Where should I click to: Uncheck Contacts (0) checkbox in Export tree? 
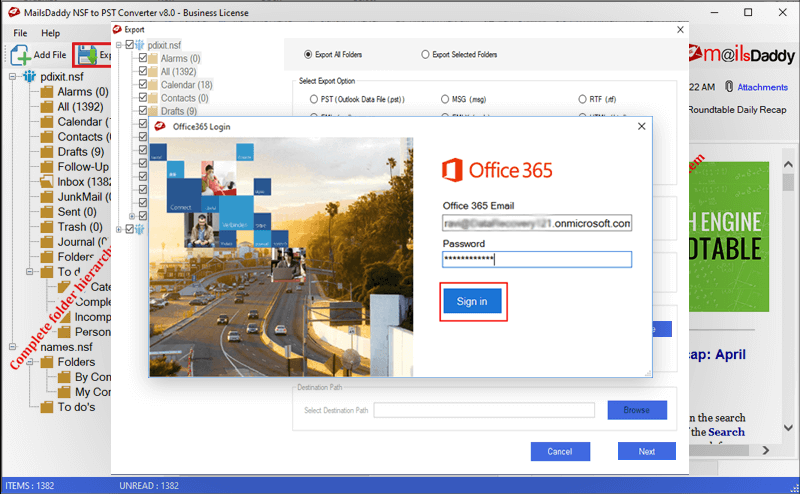pos(143,97)
